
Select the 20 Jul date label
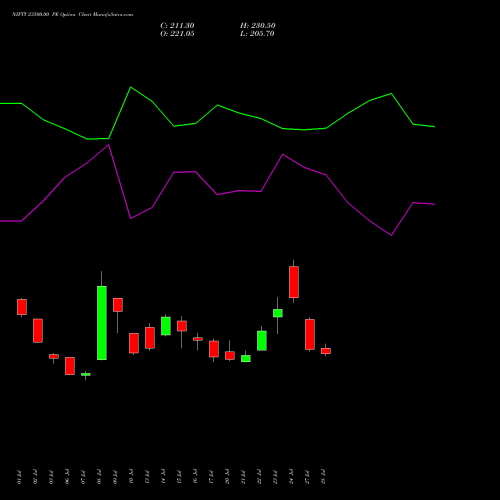tap(227, 477)
